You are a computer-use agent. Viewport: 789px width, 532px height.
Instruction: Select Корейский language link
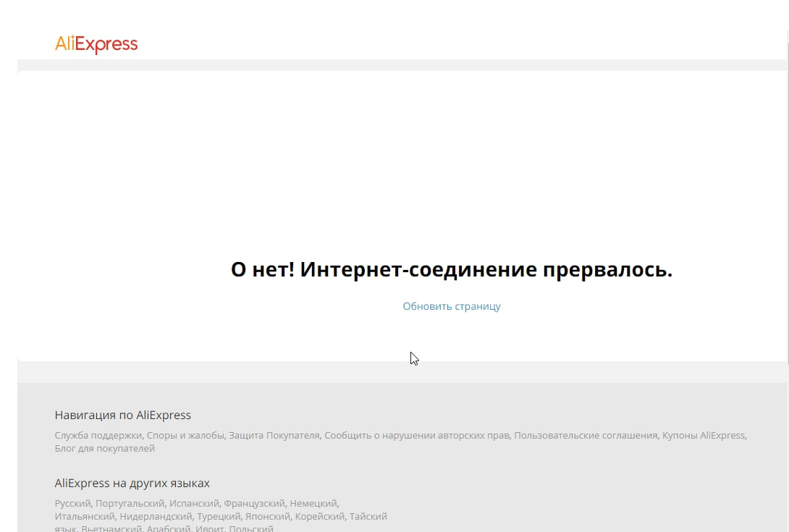point(319,516)
